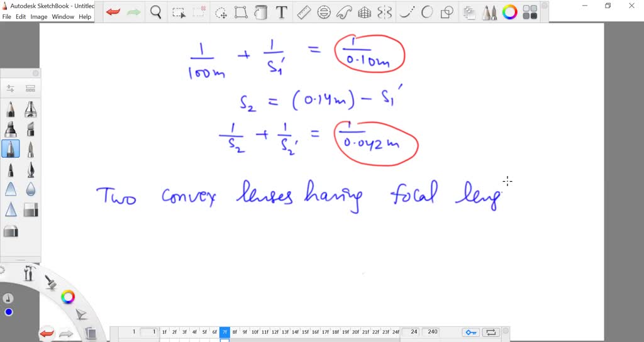This screenshot has height=342, width=644.
Task: Select the Sharpen triangle brush
Action: point(11,209)
